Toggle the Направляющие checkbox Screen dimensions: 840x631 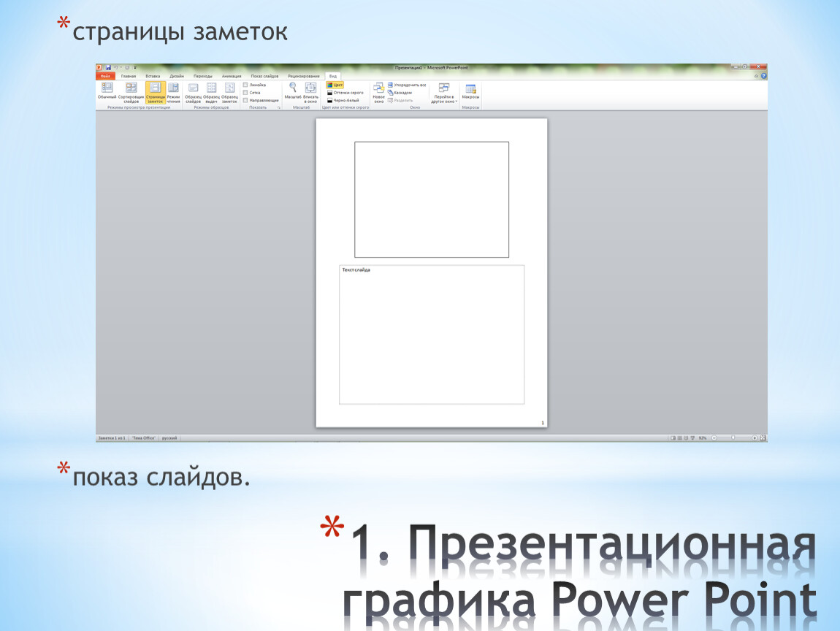tap(246, 100)
